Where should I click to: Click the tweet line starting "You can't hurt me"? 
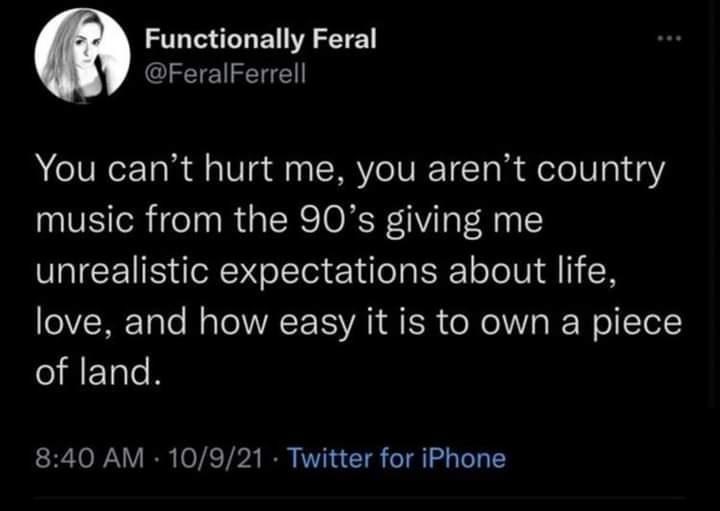tap(350, 169)
